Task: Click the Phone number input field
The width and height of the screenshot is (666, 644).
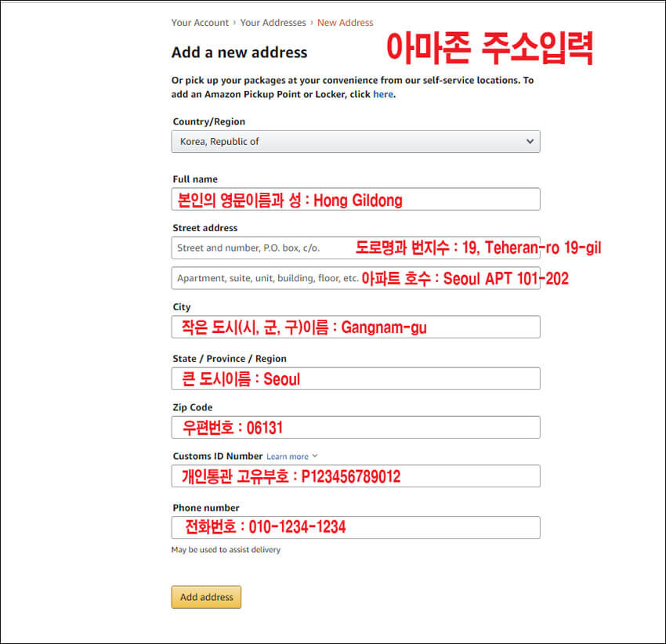Action: click(x=356, y=528)
